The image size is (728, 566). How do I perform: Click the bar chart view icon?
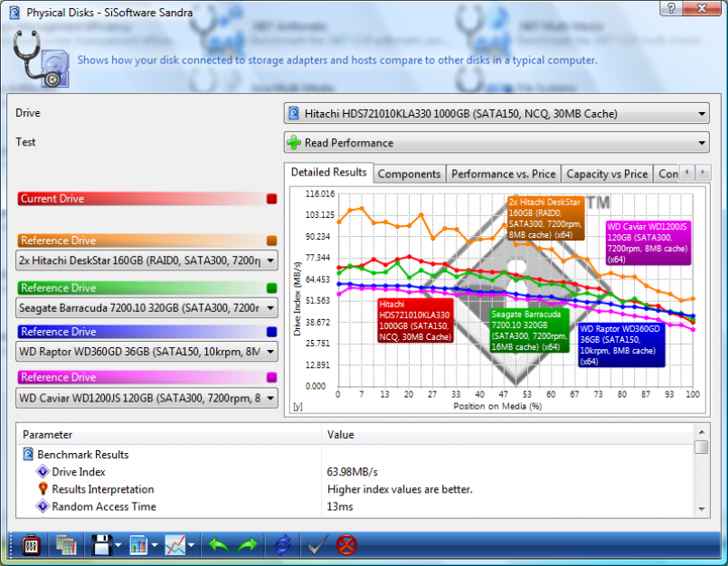pyautogui.click(x=138, y=545)
